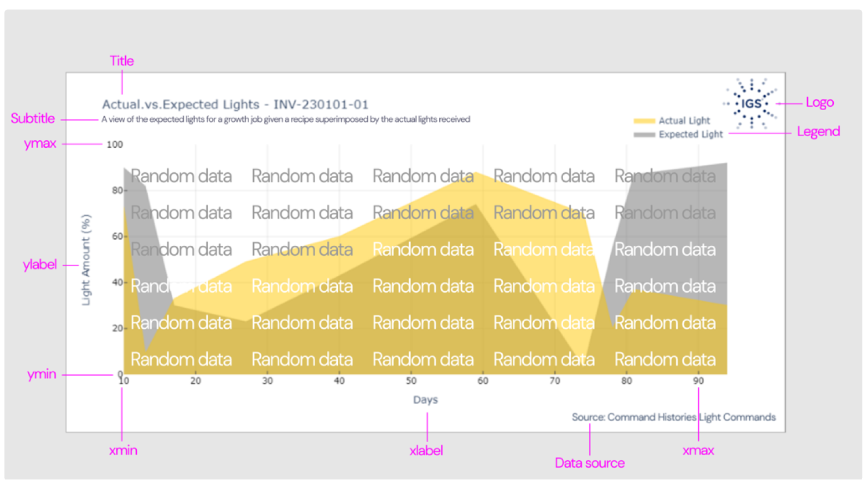This screenshot has height=487, width=868.
Task: Toggle the Actual Light legend entry text
Action: tap(684, 121)
